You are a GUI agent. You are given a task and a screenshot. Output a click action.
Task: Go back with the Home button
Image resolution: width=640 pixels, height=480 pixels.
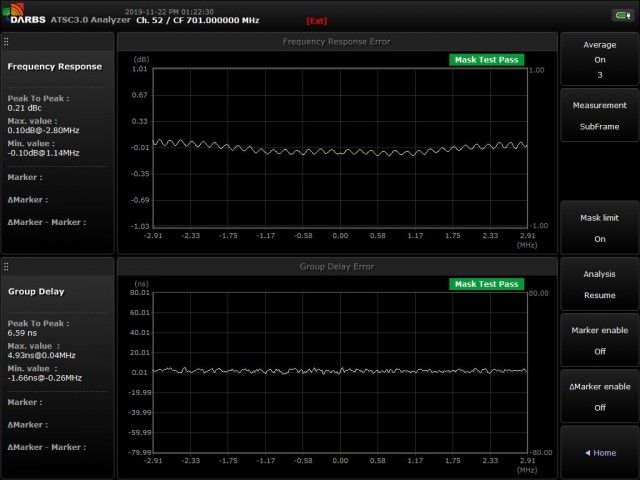click(599, 453)
